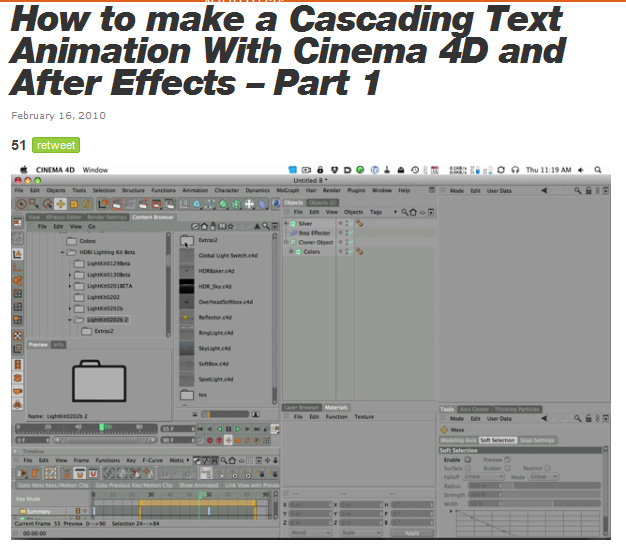
Task: Play animation forwards with green arrow
Action: pyautogui.click(x=238, y=429)
